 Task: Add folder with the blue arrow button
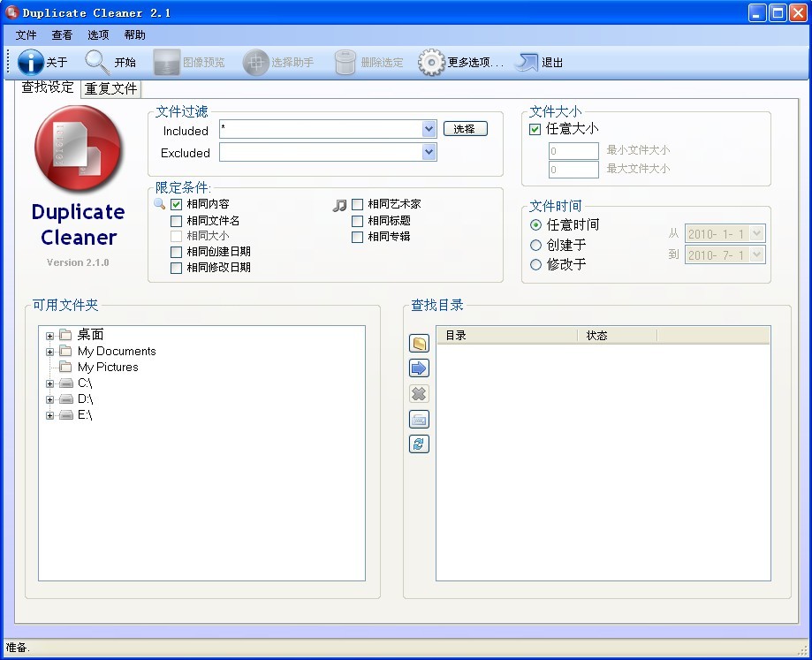(x=419, y=368)
